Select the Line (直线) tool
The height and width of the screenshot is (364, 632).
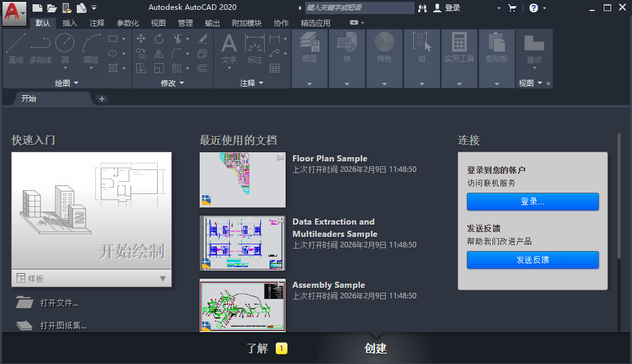[x=16, y=48]
